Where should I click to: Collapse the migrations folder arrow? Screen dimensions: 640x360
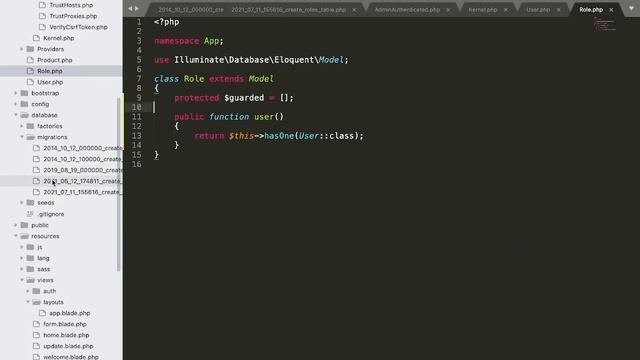click(x=22, y=137)
